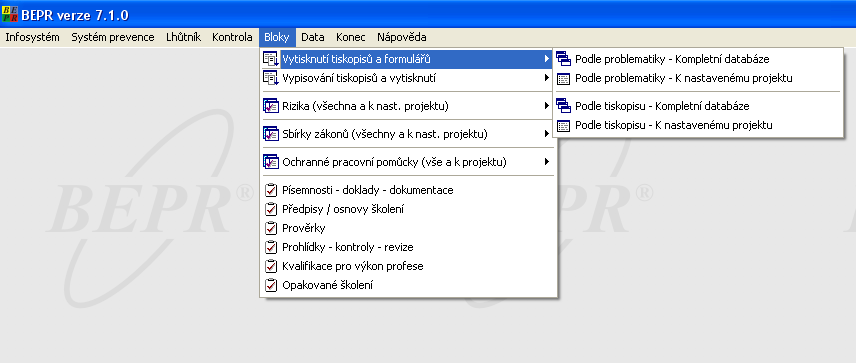Open the Systém prevence menu
Image resolution: width=856 pixels, height=363 pixels.
(113, 38)
